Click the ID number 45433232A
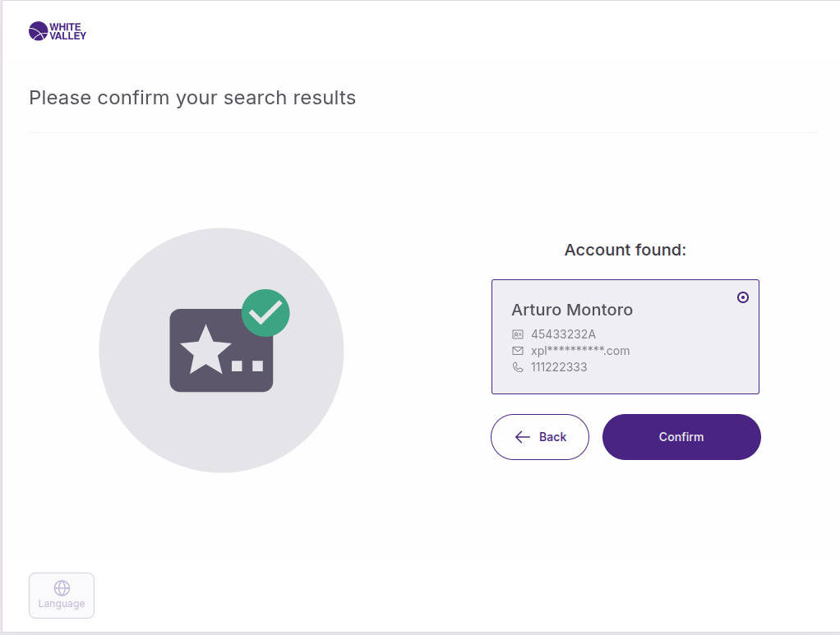Viewport: 840px width, 635px height. [563, 334]
